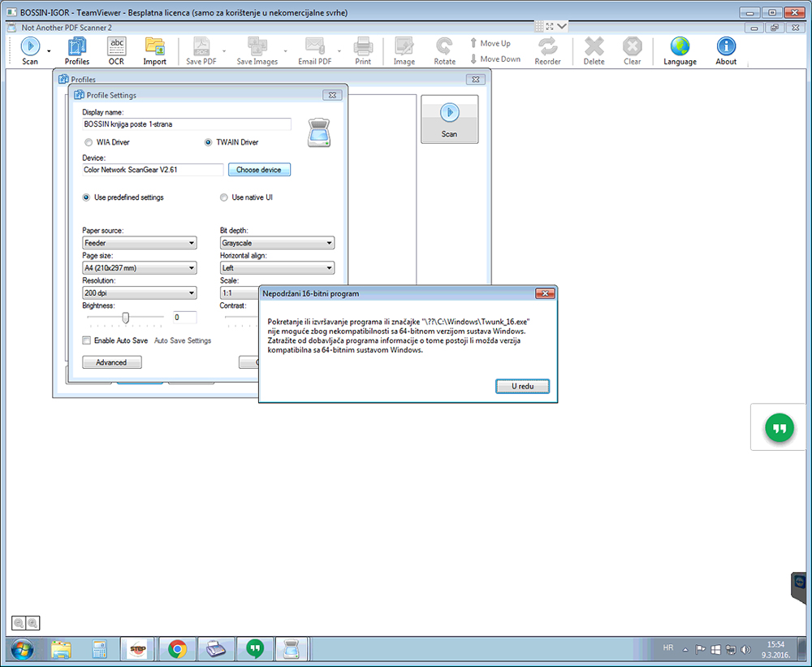Open the Language settings globe icon
This screenshot has height=667, width=812.
click(680, 50)
